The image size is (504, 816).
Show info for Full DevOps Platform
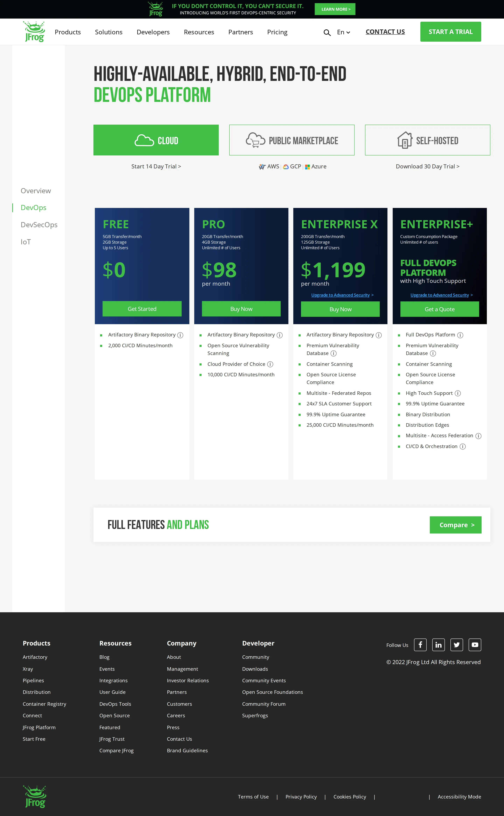460,335
